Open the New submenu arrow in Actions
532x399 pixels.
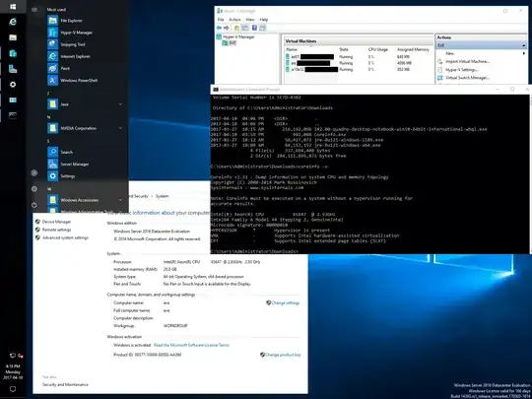[x=524, y=53]
